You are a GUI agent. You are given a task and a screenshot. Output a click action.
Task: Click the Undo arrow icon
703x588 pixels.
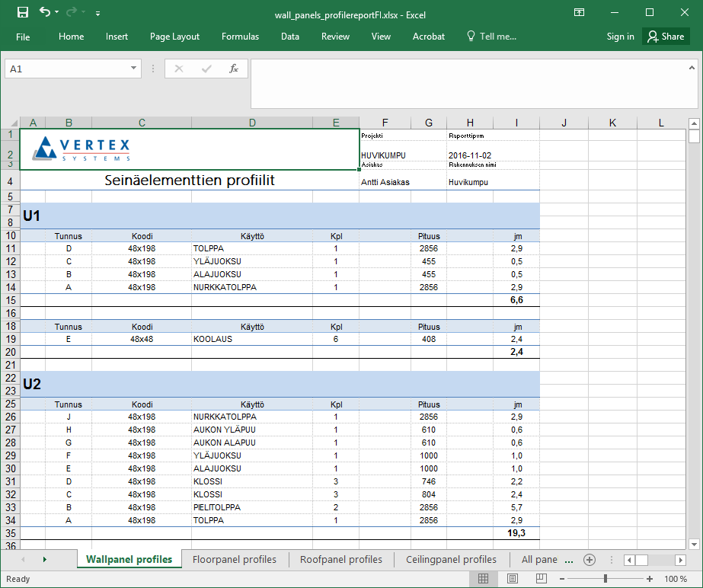pyautogui.click(x=45, y=13)
